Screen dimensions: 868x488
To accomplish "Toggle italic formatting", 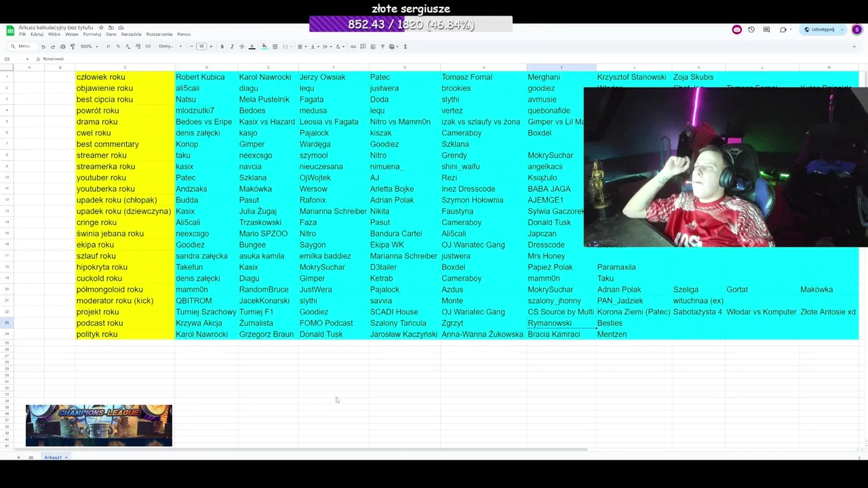I will pos(232,47).
